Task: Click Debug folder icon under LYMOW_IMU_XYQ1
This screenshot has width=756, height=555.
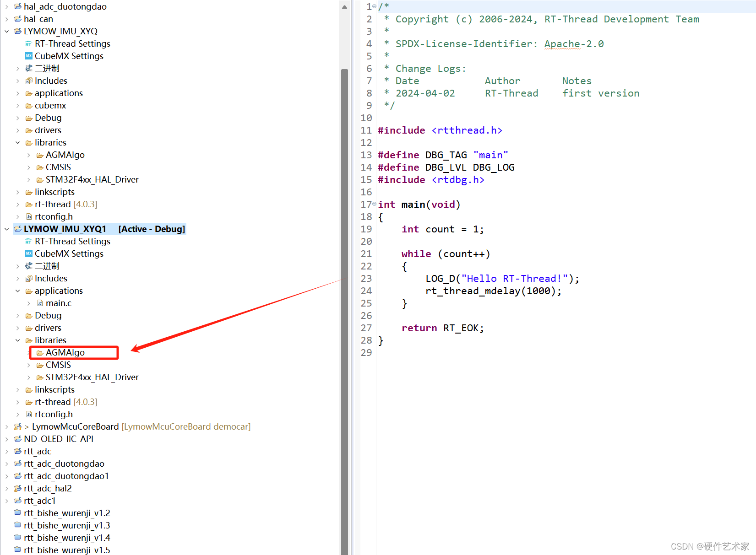Action: click(29, 316)
